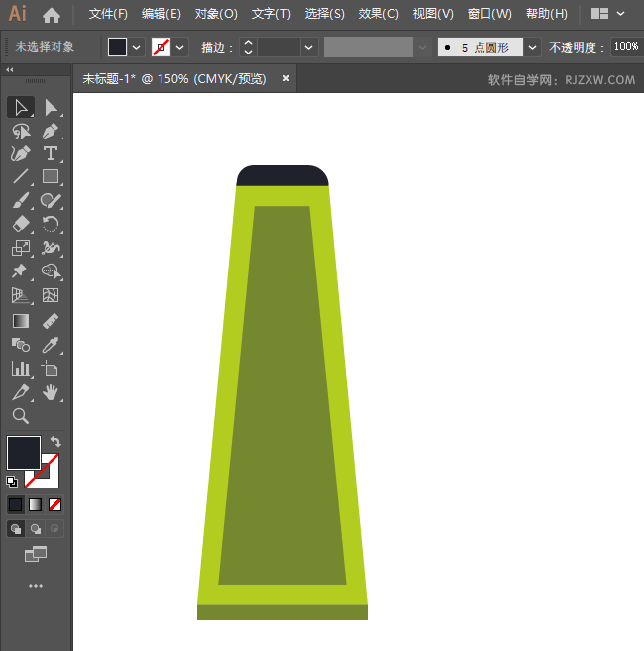644x651 pixels.
Task: Select the Direct Selection tool
Action: click(x=51, y=107)
